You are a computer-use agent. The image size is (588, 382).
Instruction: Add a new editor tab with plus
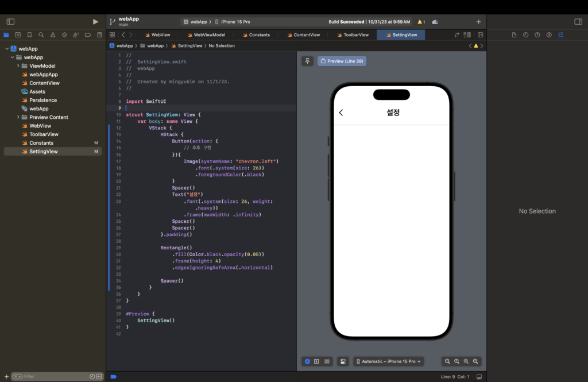tap(478, 22)
